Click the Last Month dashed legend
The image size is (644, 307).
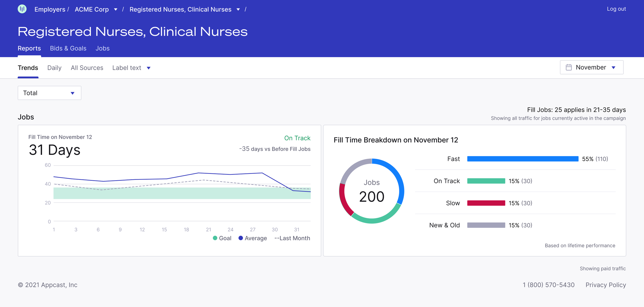(x=292, y=238)
